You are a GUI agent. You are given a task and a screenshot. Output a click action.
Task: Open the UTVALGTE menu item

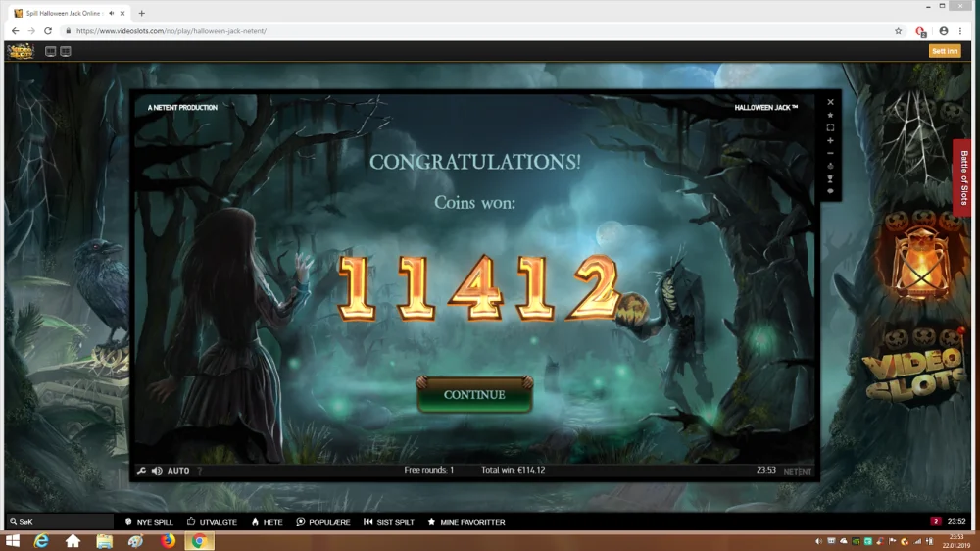click(x=212, y=522)
